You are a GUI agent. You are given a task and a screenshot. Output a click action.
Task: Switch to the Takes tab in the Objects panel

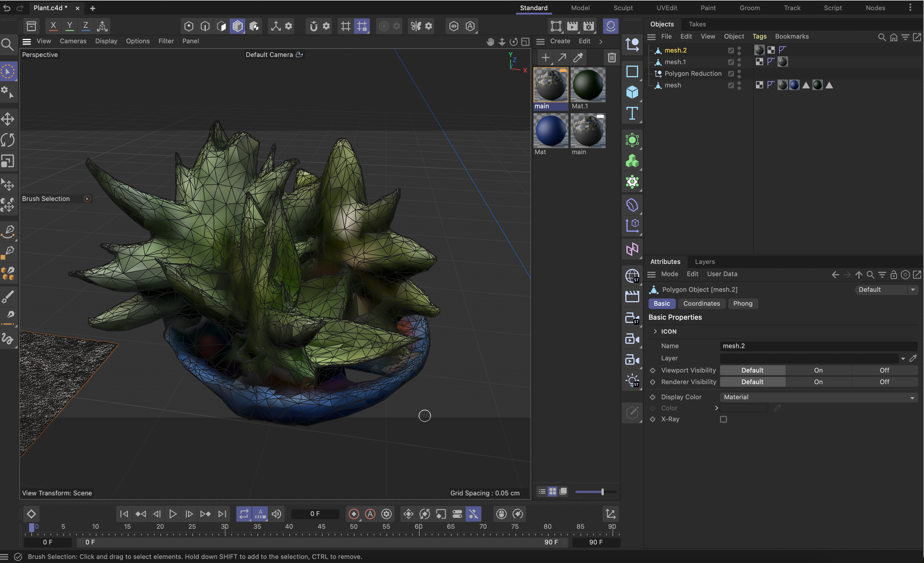[697, 24]
